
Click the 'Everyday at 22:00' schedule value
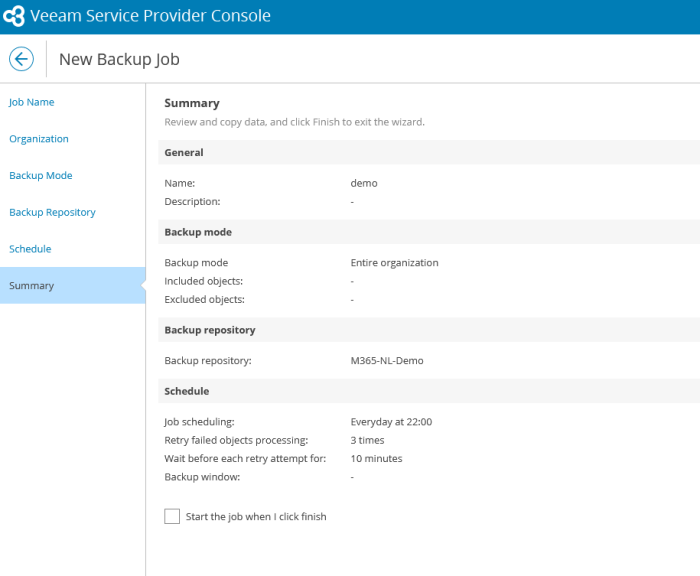coord(391,422)
